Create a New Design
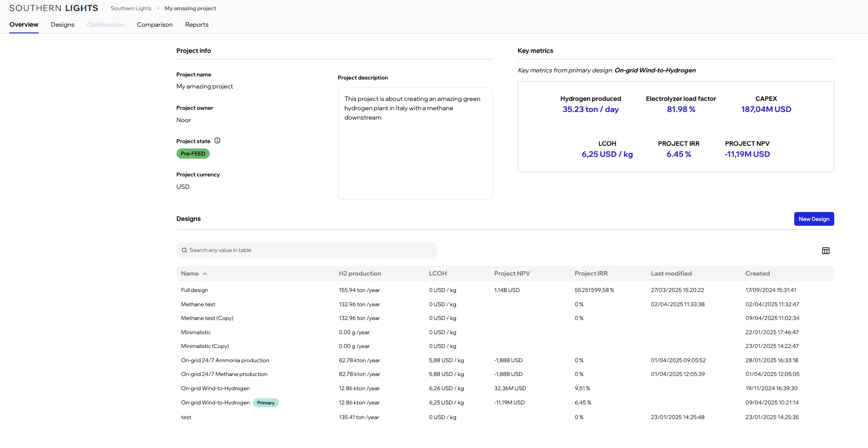Screen dimensions: 868x448 [814, 219]
